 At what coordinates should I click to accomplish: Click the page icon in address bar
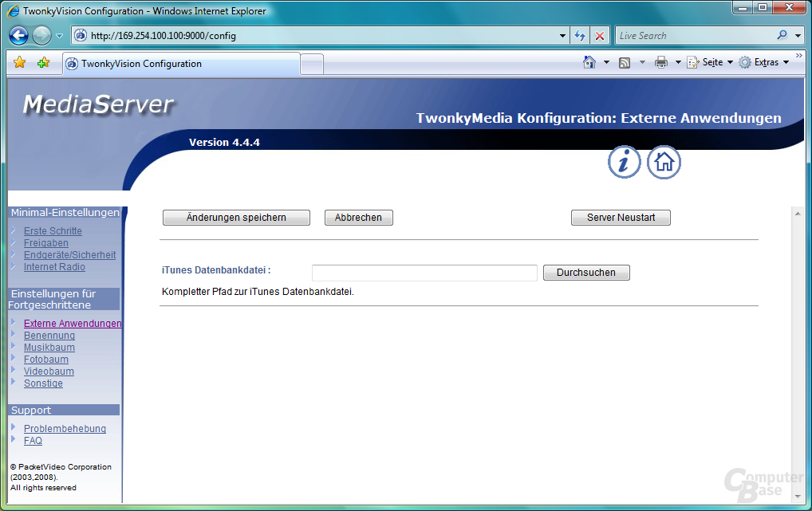(81, 35)
